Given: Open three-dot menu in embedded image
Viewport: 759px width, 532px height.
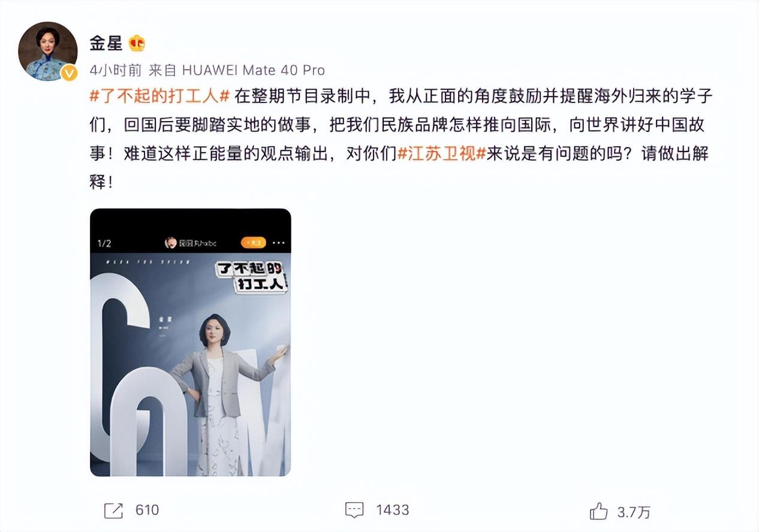Looking at the screenshot, I should point(279,243).
